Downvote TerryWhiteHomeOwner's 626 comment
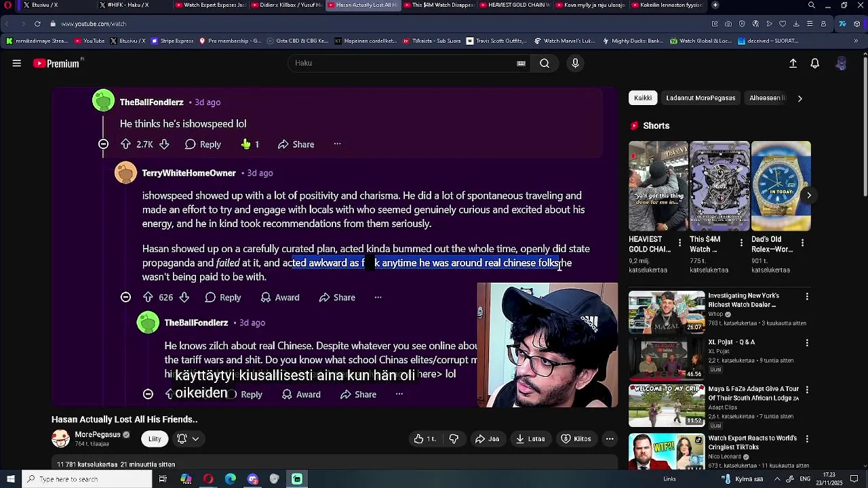Image resolution: width=868 pixels, height=488 pixels. [x=184, y=298]
